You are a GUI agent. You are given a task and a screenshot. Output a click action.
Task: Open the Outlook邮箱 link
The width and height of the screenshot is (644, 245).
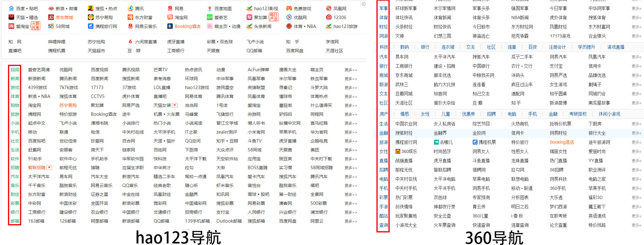pyautogui.click(x=229, y=221)
